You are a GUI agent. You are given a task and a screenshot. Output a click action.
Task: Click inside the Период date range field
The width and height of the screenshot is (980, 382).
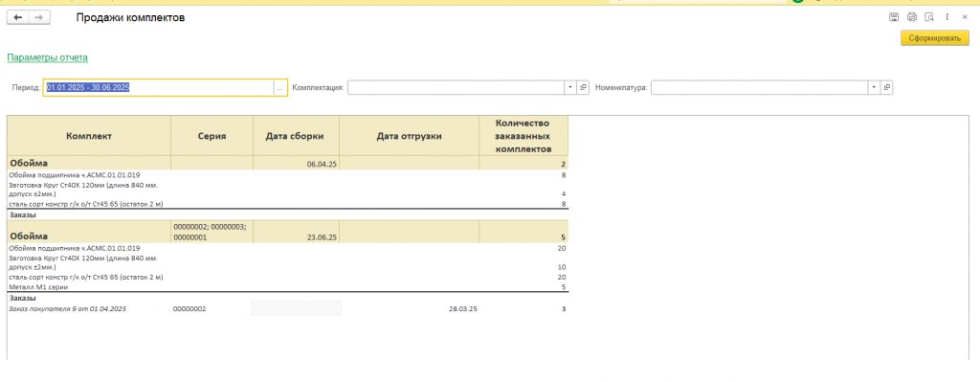click(x=159, y=87)
